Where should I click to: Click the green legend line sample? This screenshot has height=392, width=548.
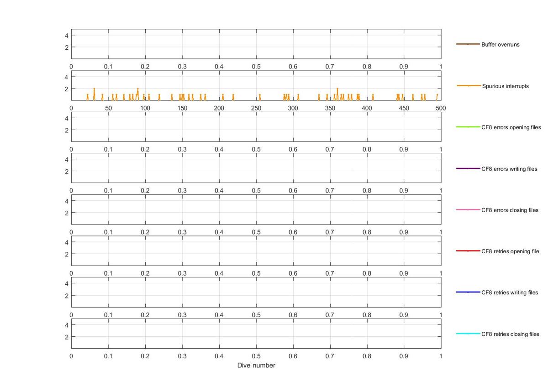point(468,127)
